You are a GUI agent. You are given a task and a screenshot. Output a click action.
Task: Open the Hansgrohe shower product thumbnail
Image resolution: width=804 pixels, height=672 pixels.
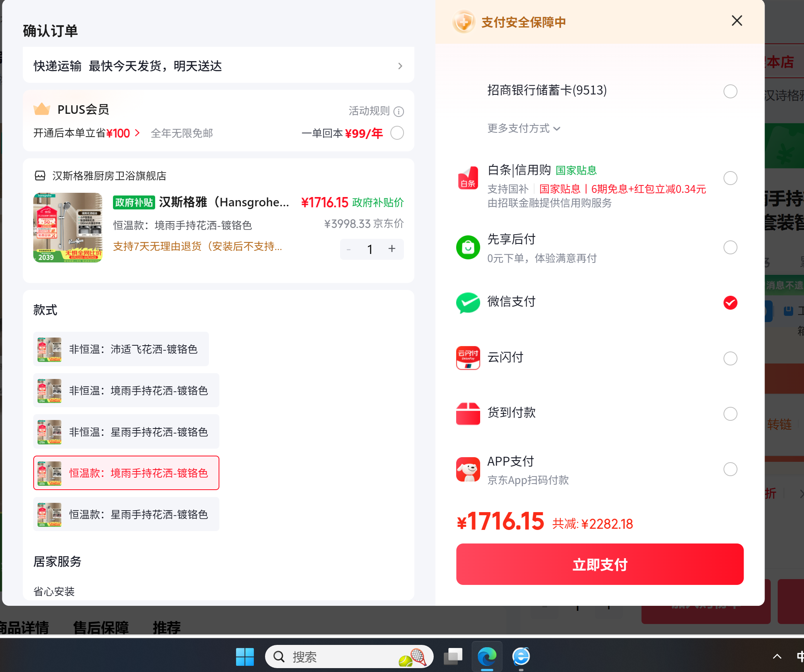click(68, 228)
